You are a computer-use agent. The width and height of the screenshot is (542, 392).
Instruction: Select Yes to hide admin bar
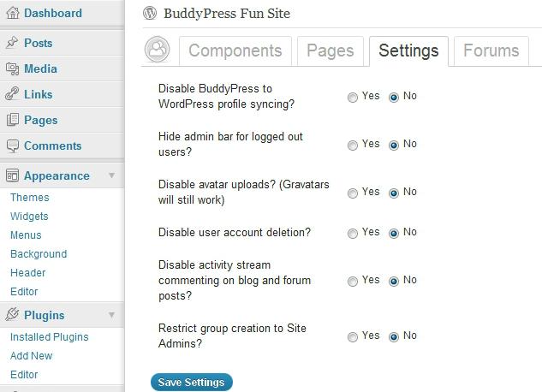pos(353,145)
